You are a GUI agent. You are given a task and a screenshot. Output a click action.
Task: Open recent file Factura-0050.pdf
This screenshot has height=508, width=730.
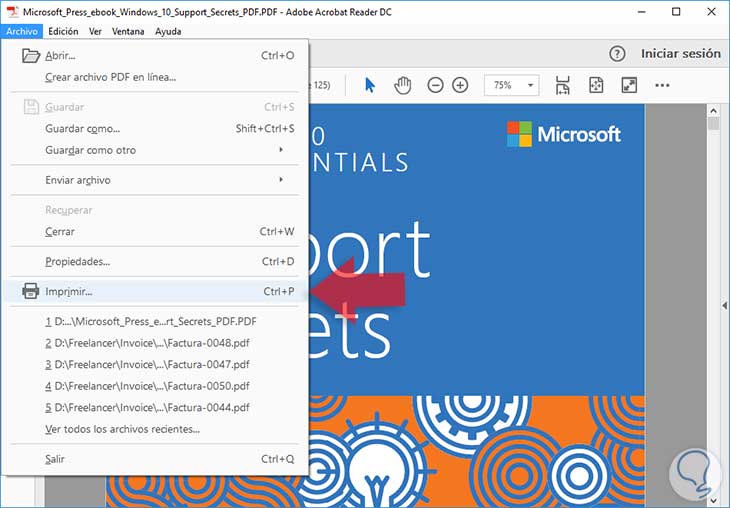click(x=147, y=386)
